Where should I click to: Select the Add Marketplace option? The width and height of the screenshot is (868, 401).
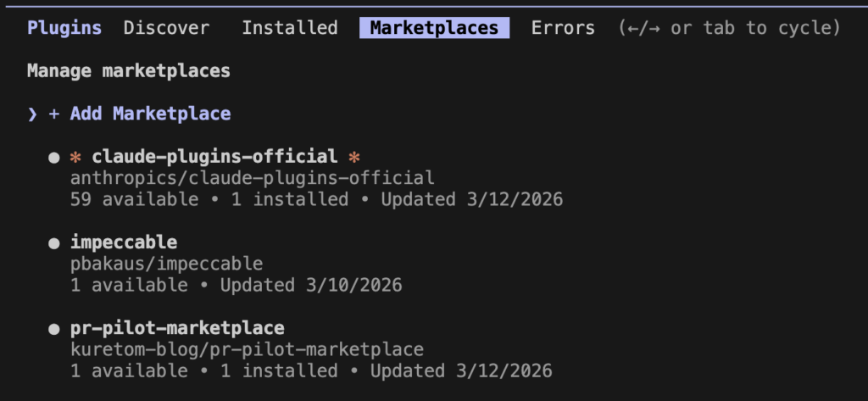pyautogui.click(x=150, y=114)
